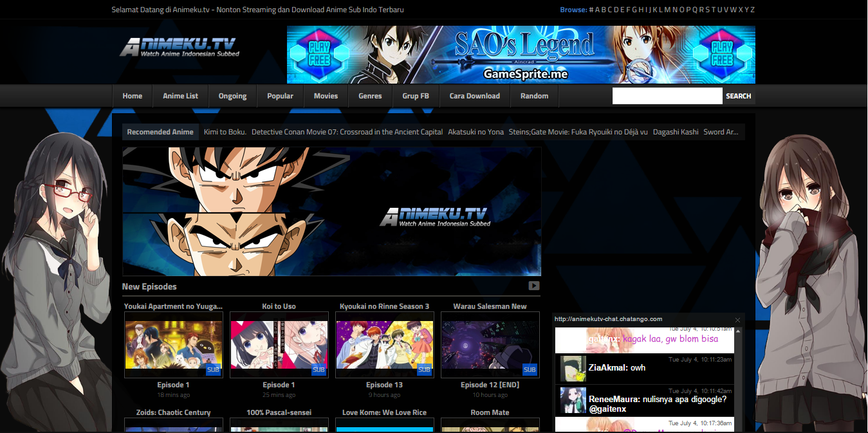Click the New Episodes heading
The width and height of the screenshot is (868, 433).
click(x=149, y=286)
